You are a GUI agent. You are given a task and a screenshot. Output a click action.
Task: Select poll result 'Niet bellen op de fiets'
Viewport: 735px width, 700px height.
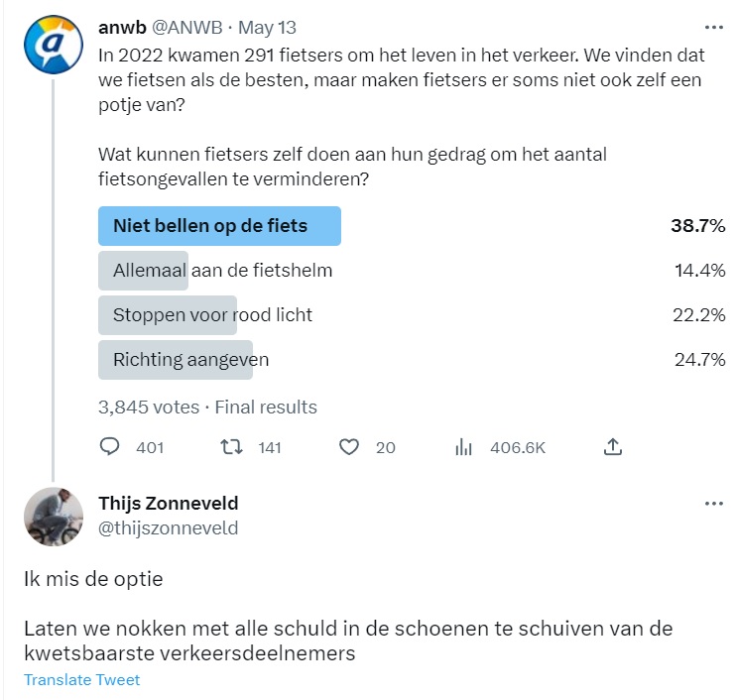click(219, 226)
